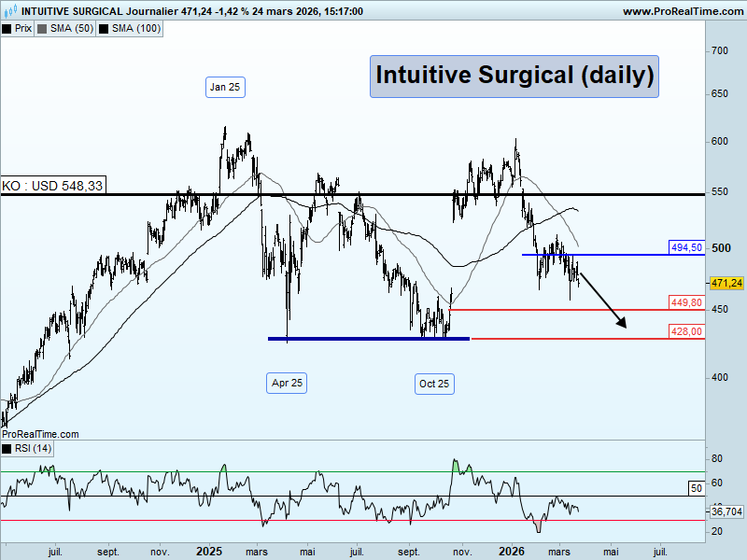The height and width of the screenshot is (560, 747).
Task: Select the SMA (100) legend entry
Action: [130, 29]
